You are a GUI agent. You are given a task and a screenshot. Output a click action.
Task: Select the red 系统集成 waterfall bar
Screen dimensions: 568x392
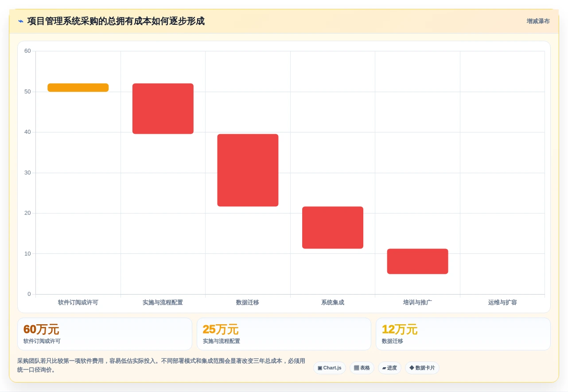pyautogui.click(x=333, y=228)
